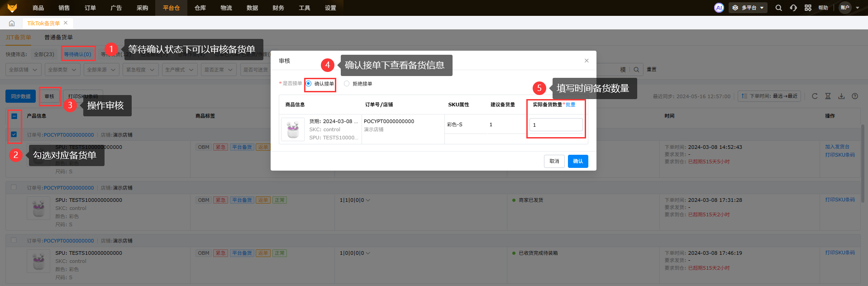Click the 批量 link in dialog
This screenshot has width=868, height=286.
570,105
